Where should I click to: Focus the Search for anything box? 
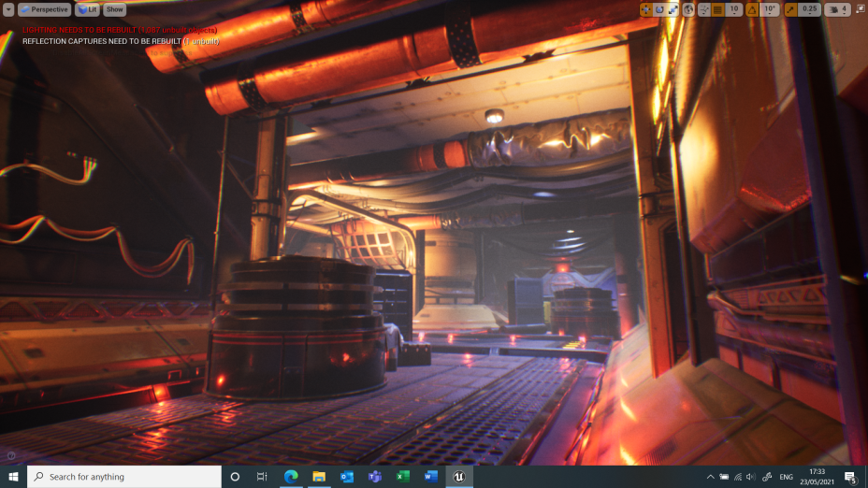pos(124,477)
